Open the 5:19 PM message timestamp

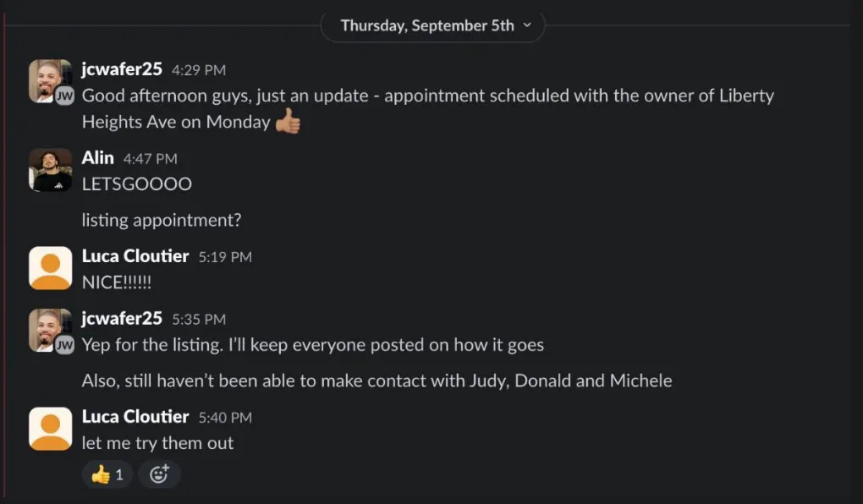tap(225, 257)
